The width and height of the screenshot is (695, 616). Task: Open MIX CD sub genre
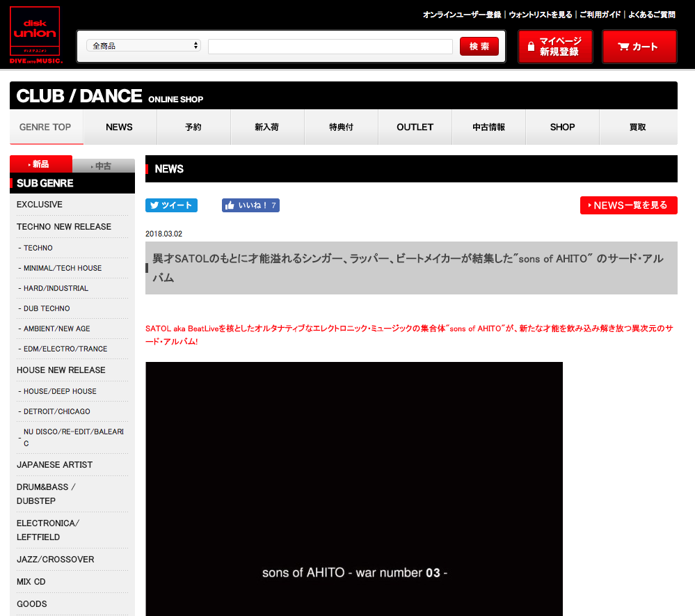(31, 582)
